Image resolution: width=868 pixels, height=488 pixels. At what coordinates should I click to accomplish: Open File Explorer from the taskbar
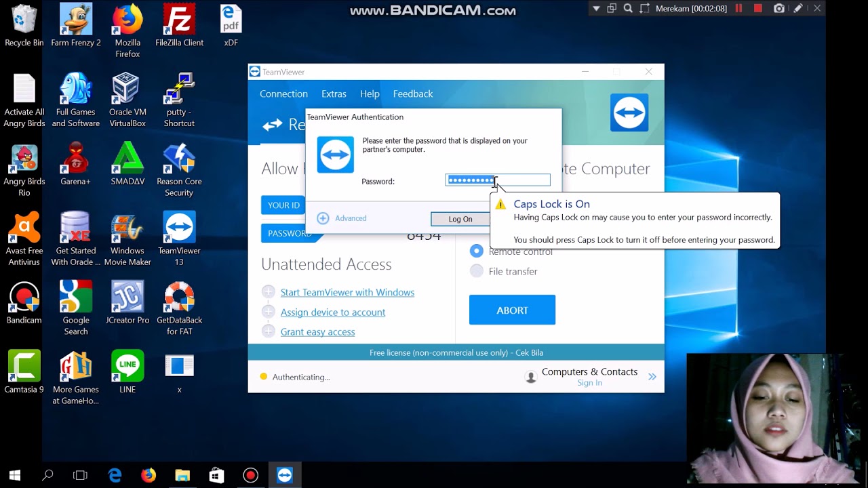tap(182, 475)
